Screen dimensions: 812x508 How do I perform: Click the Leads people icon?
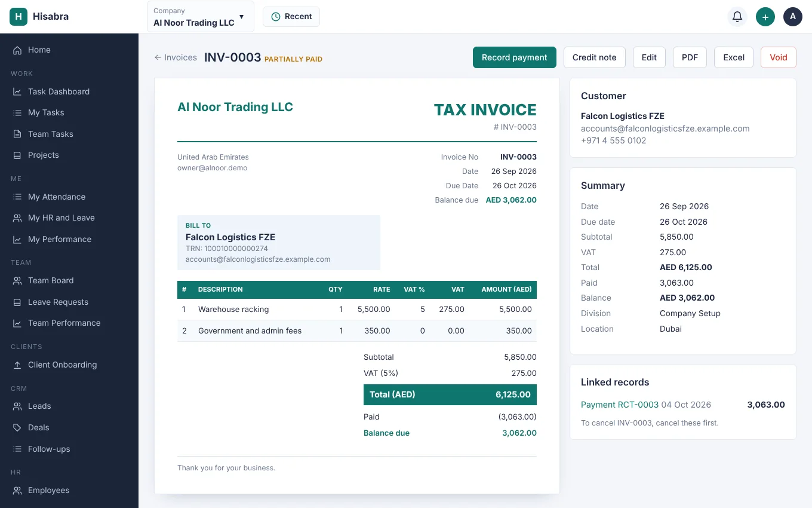coord(17,406)
